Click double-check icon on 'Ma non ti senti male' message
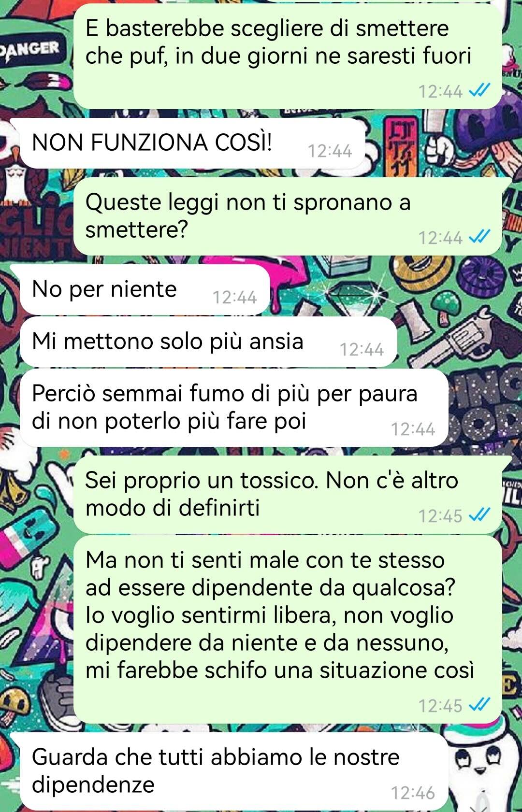 click(x=480, y=705)
